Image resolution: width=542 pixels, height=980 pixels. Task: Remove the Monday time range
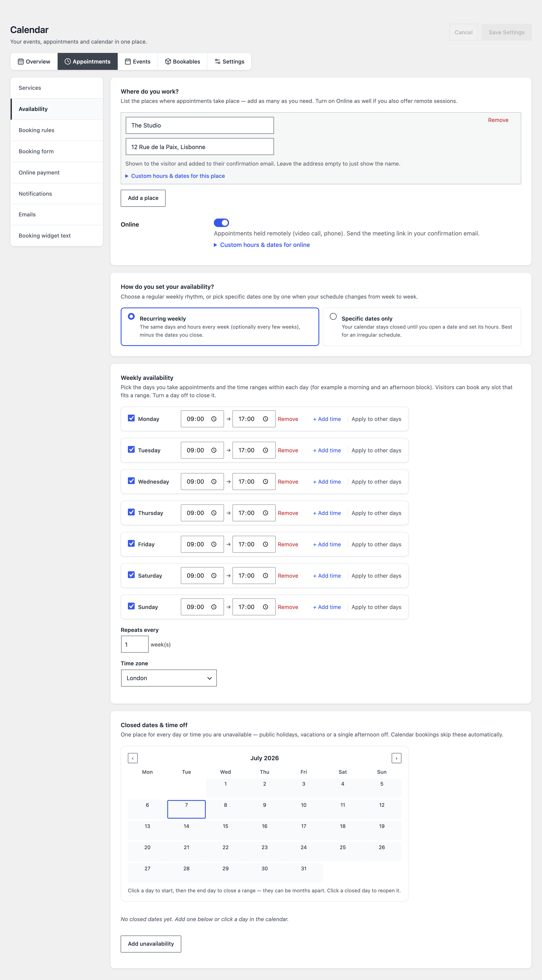(x=288, y=419)
